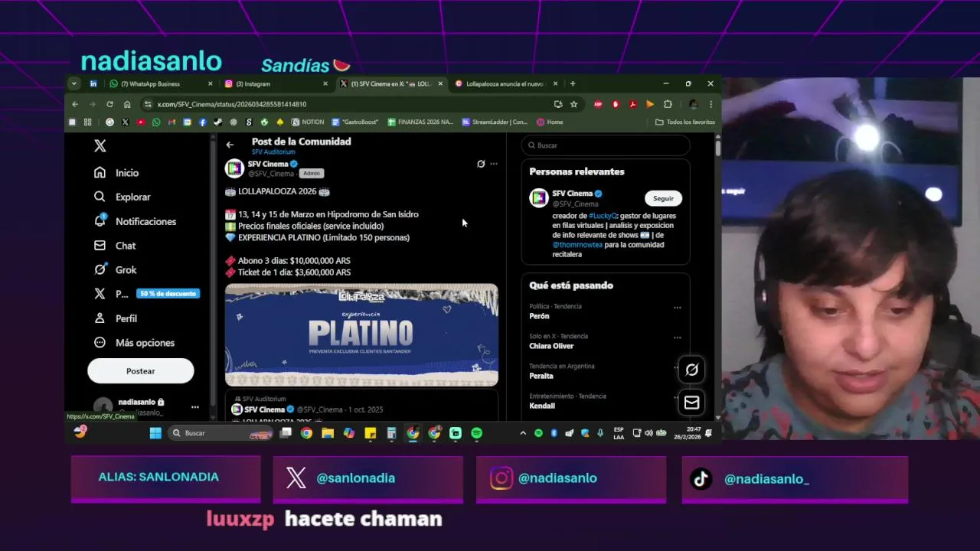
Task: Click the browser back button
Action: [75, 104]
